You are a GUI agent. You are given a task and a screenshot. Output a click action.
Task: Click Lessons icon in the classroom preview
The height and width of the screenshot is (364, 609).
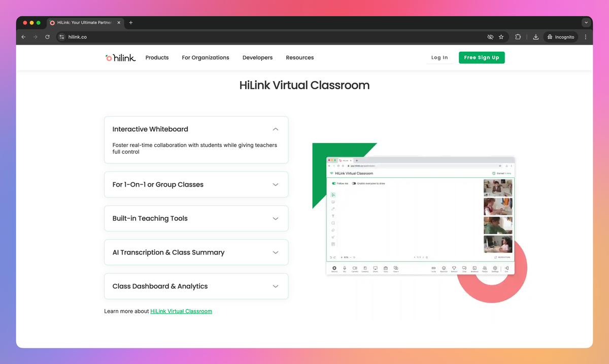coord(365,269)
